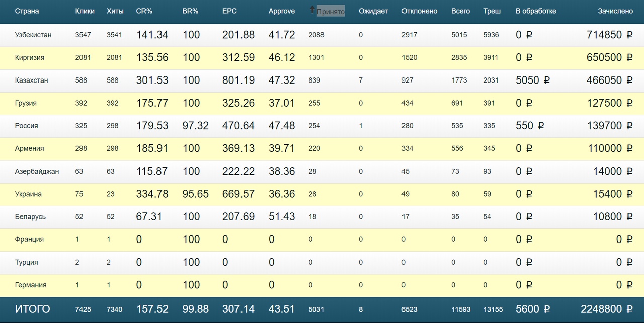Click the Отклонено column header

pos(419,11)
